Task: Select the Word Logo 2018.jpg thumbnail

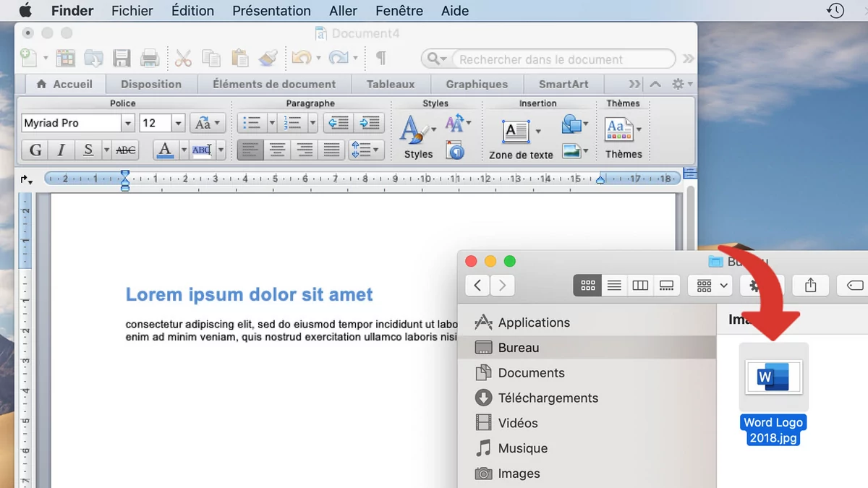Action: point(773,377)
